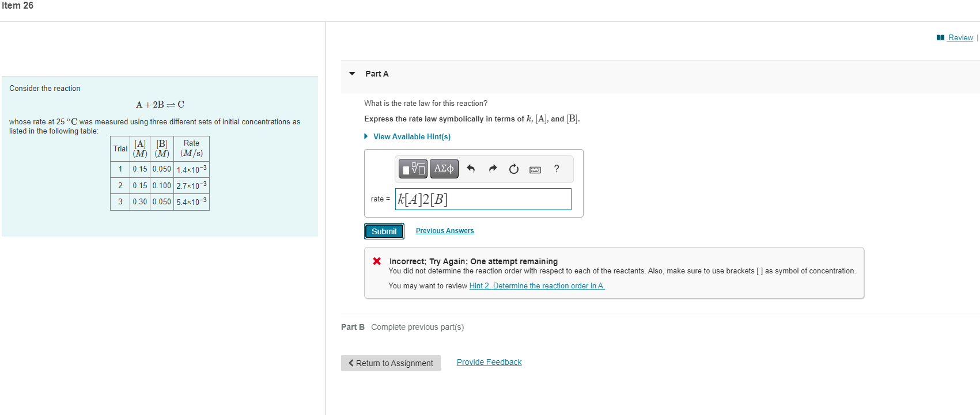Click the Part B heading

pos(353,327)
